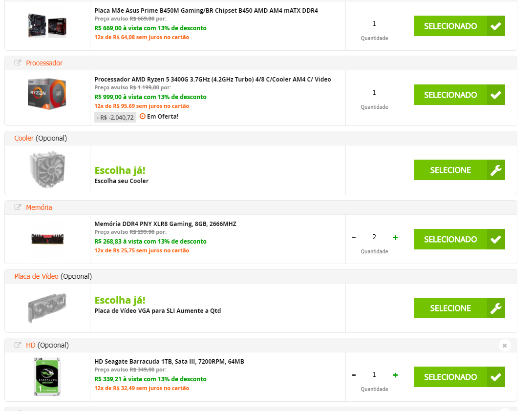Screen dimensions: 532x411
Task: Toggle SELECIONADO for PNY XLR8 memory
Action: [x=459, y=239]
